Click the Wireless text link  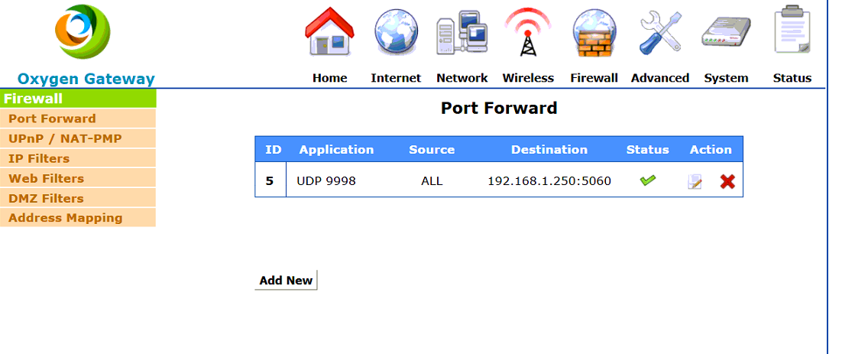[528, 78]
